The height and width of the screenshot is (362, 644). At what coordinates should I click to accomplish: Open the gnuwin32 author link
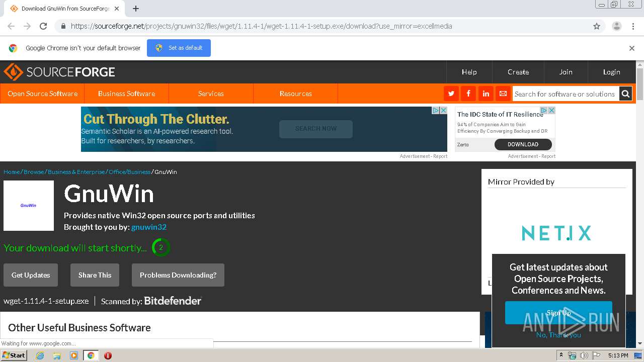click(149, 227)
